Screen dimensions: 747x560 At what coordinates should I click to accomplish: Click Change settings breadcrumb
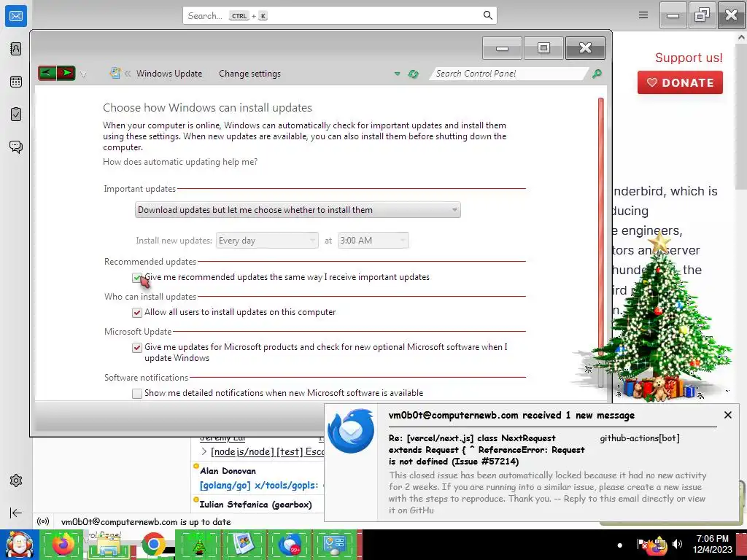coord(249,74)
